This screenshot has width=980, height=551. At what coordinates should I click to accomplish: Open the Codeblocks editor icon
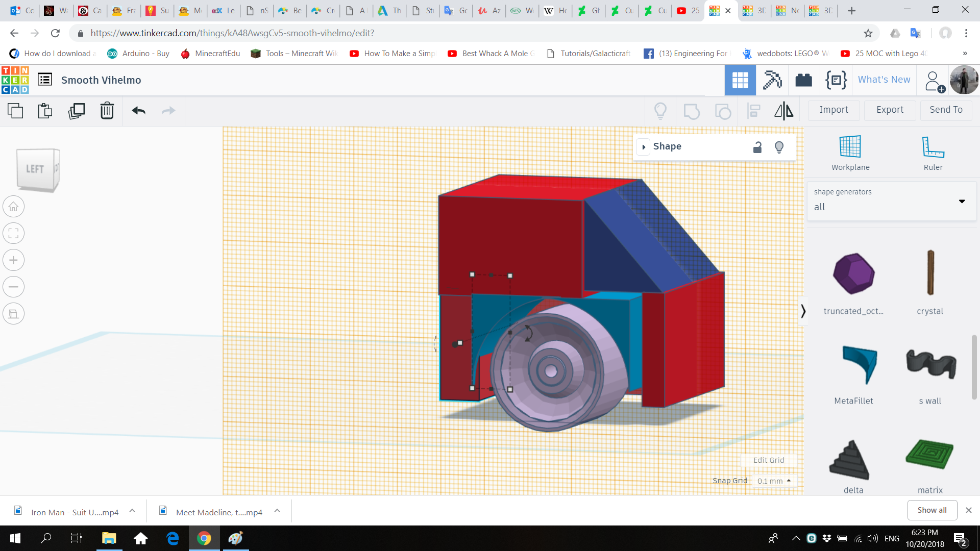[836, 80]
